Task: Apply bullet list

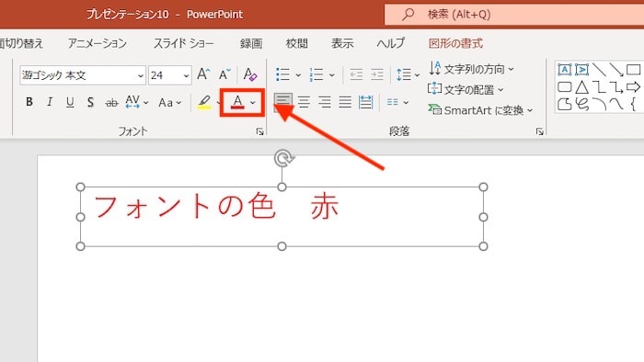Action: tap(283, 74)
